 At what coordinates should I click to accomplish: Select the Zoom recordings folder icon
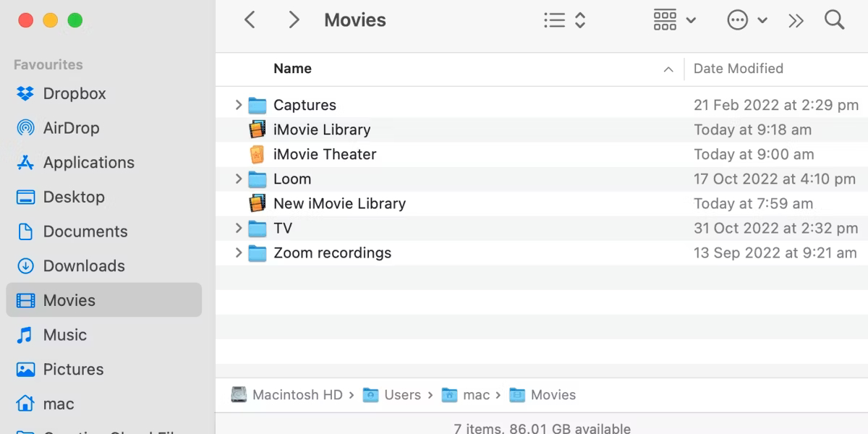pyautogui.click(x=258, y=253)
